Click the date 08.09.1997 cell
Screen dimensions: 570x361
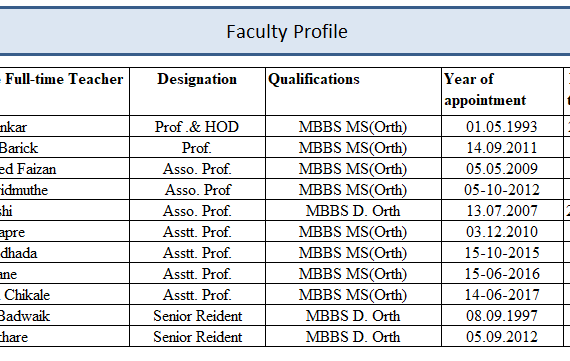click(x=502, y=316)
